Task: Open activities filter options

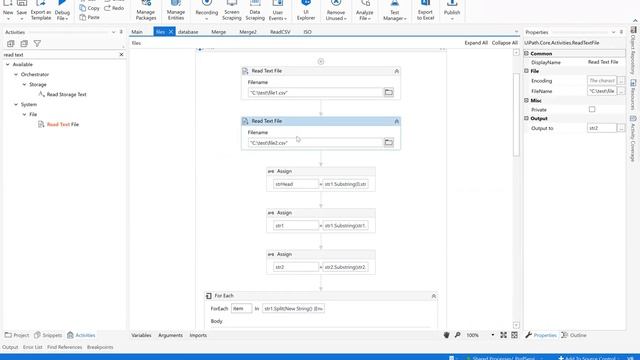Action: coord(37,43)
